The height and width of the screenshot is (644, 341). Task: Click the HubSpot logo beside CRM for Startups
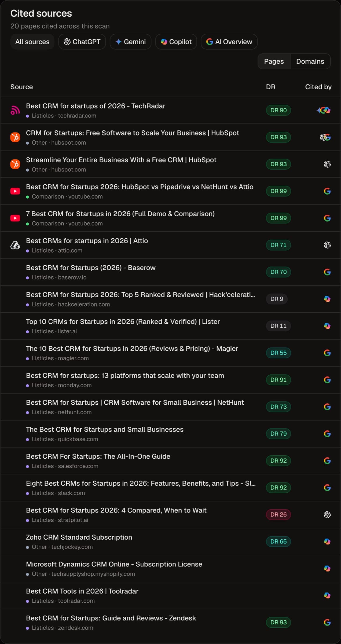(x=15, y=137)
